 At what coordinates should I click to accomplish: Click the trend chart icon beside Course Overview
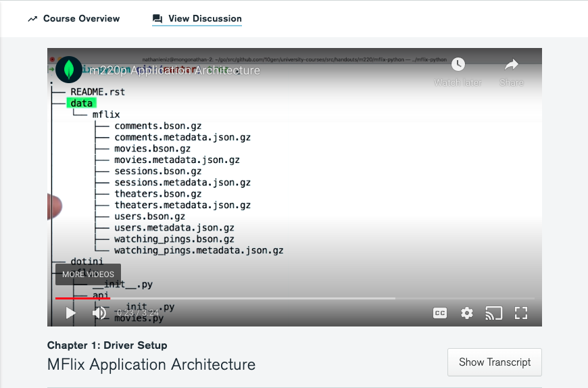pos(32,19)
